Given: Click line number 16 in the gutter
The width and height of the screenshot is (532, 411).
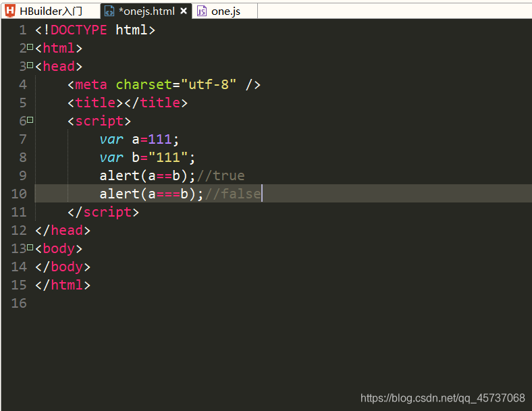Looking at the screenshot, I should coord(19,303).
